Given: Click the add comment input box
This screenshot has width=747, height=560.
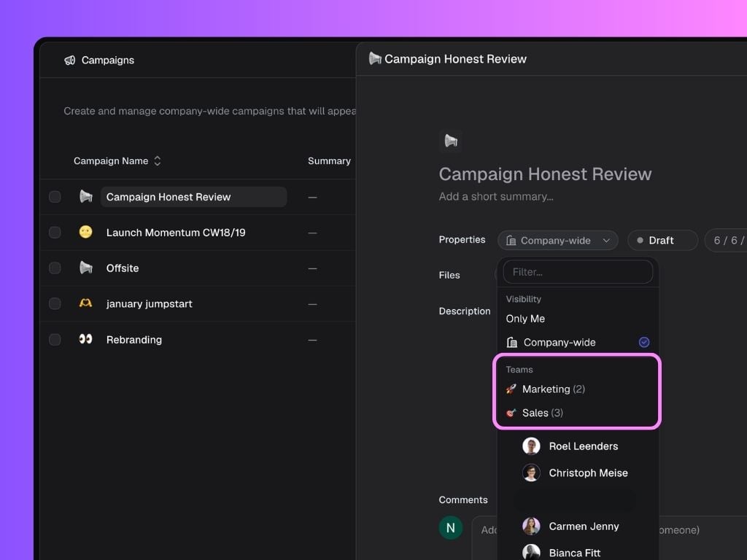Looking at the screenshot, I should (609, 538).
